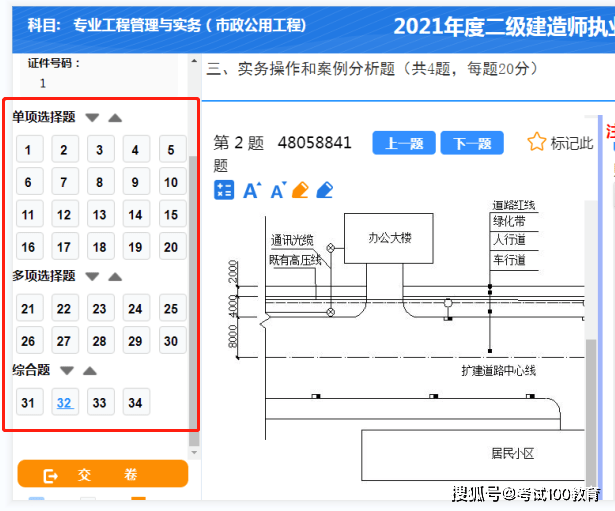Click the question panel vertical scrollbar

pos(194,300)
